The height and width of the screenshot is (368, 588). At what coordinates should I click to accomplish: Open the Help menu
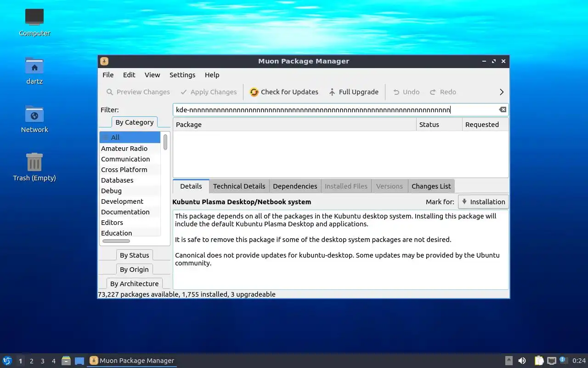click(212, 75)
